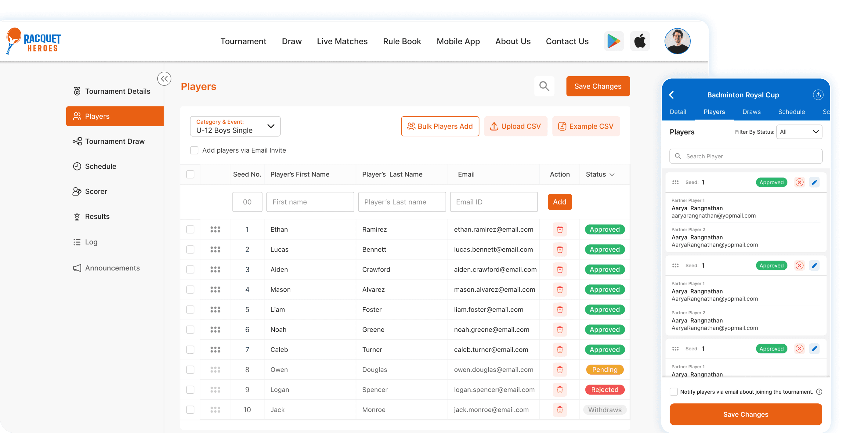Collapse the sidebar with double-chevron icon
Image resolution: width=868 pixels, height=433 pixels.
pos(164,79)
